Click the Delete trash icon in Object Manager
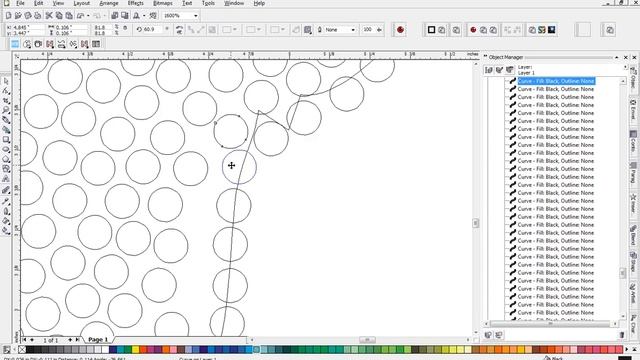 click(622, 335)
